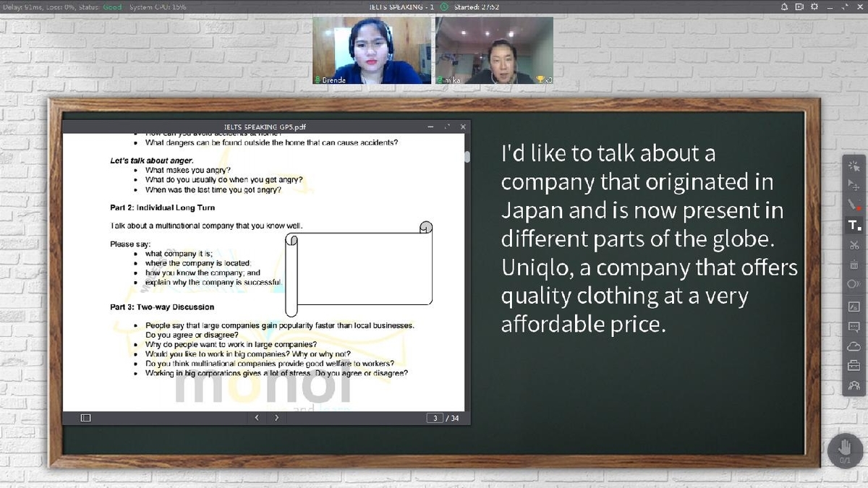Click 'where the company is located' bullet
Image resolution: width=868 pixels, height=488 pixels.
click(197, 263)
